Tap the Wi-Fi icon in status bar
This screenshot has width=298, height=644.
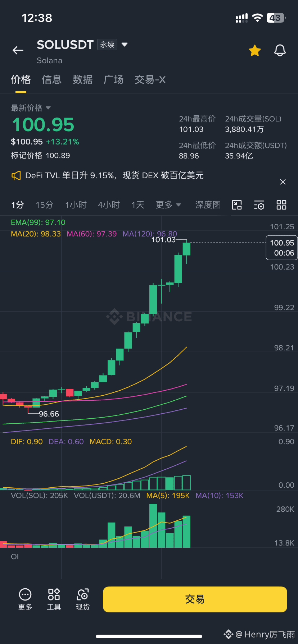point(257,18)
